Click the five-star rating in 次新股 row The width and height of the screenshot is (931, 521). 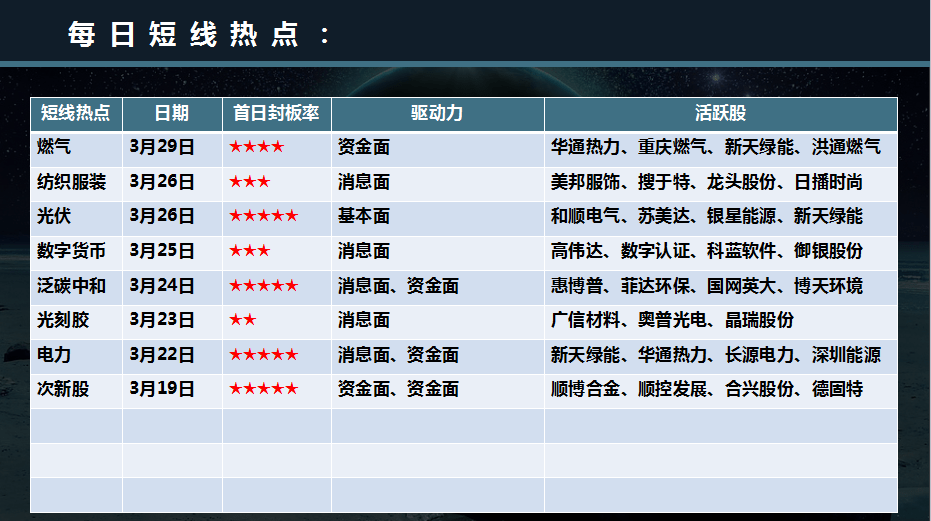pos(264,389)
